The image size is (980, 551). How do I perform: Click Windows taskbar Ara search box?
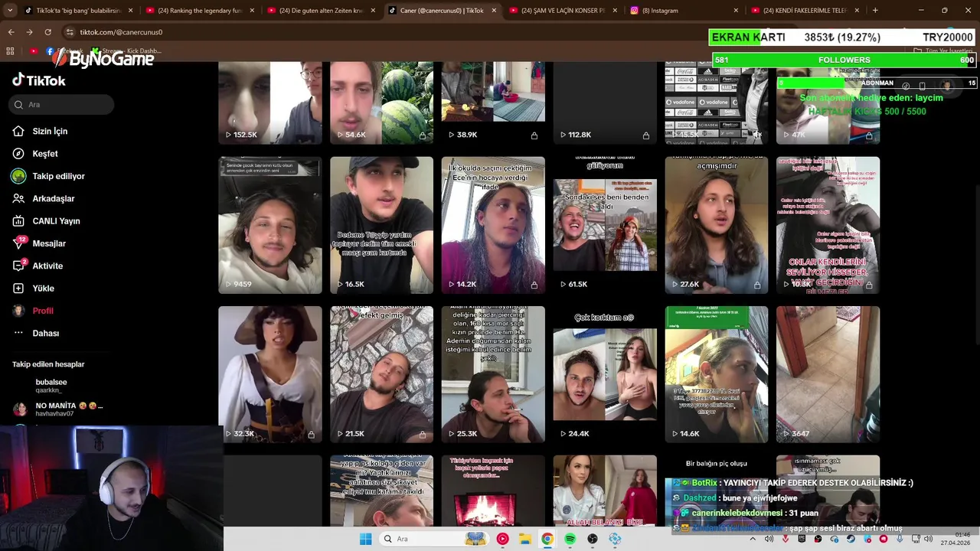(435, 539)
